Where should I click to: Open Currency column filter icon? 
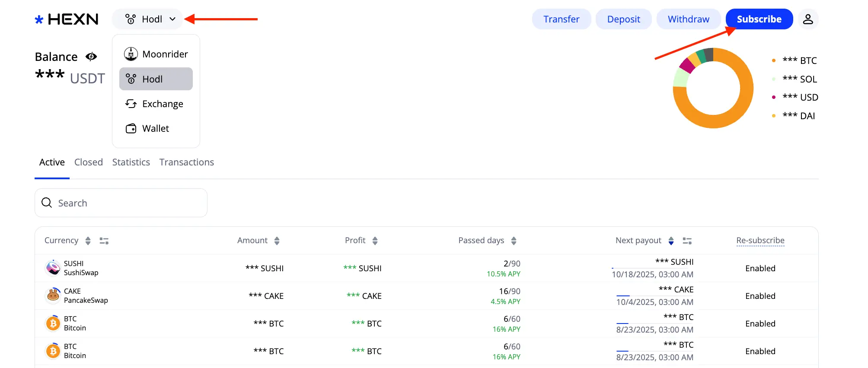click(104, 241)
